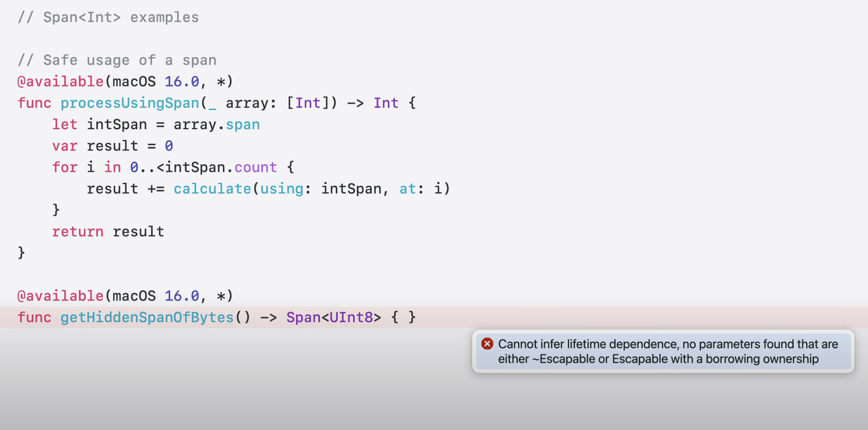Click the UInt8 generic type

pos(351,317)
